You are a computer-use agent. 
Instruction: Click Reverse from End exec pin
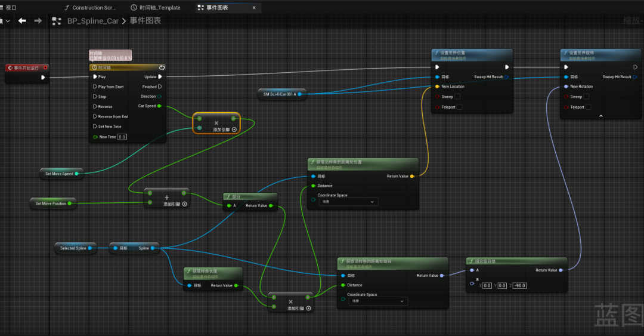[x=95, y=116]
